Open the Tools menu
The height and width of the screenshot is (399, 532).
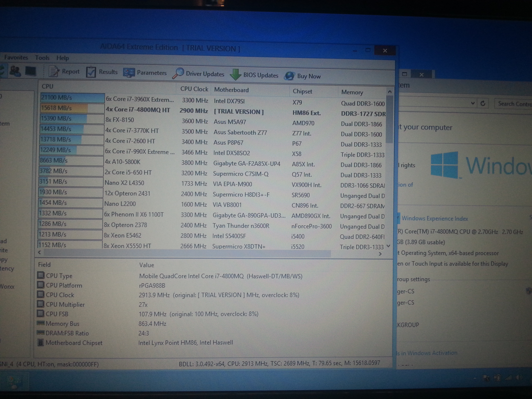pos(42,58)
